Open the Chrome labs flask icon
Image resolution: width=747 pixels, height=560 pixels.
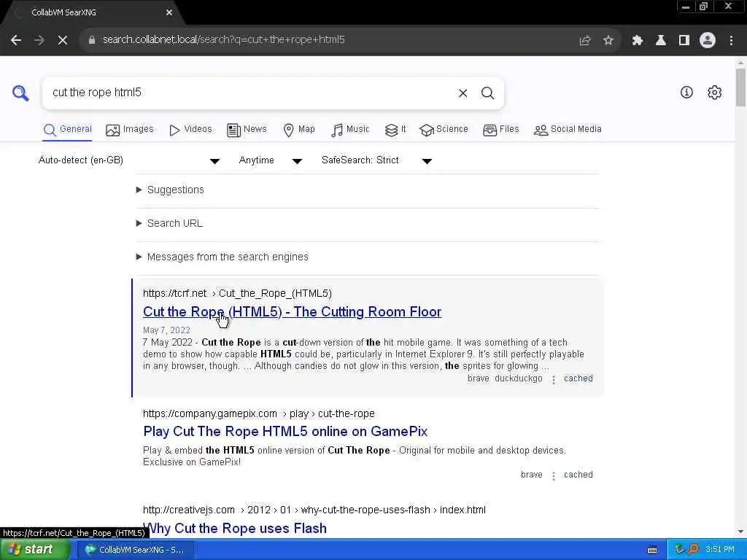click(x=661, y=41)
